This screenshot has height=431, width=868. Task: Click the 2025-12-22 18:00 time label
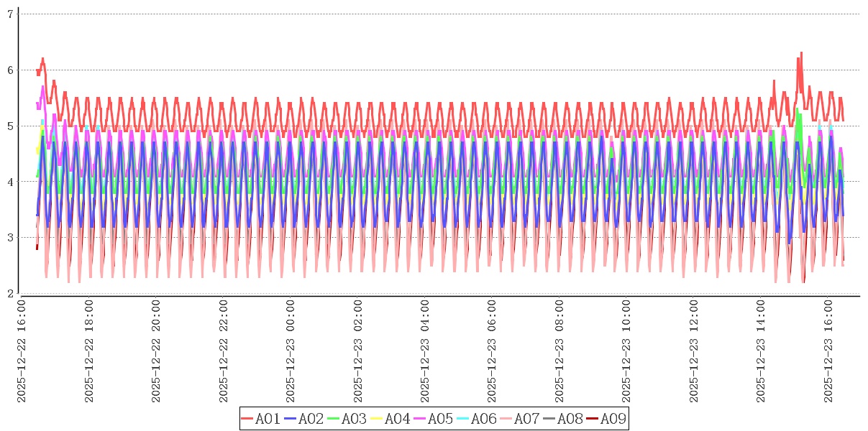89,351
